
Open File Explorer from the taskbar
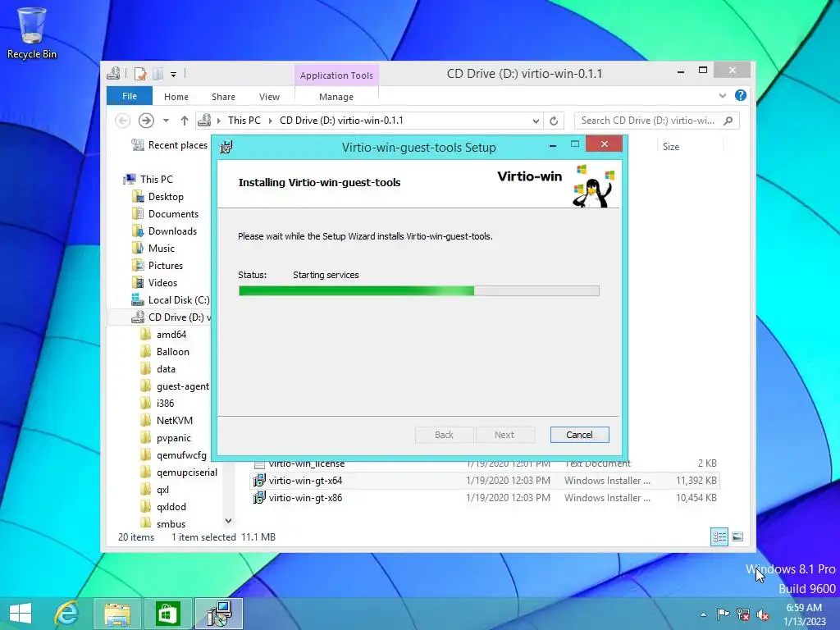click(117, 614)
